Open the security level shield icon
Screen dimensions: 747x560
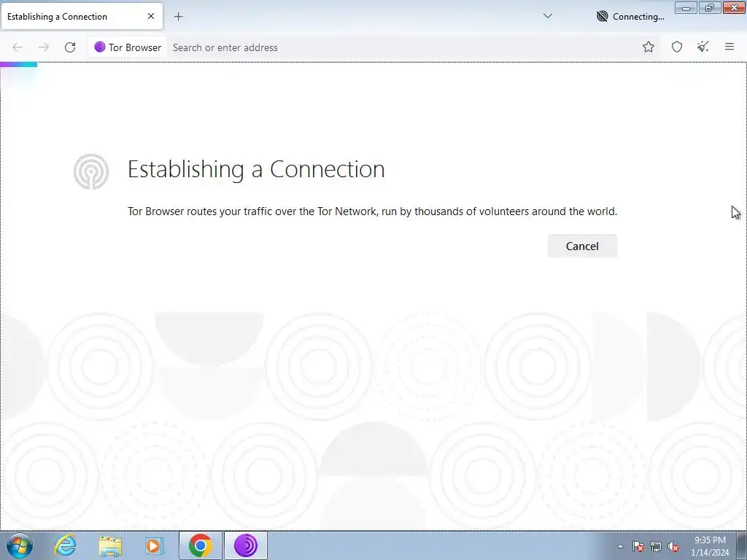point(676,47)
